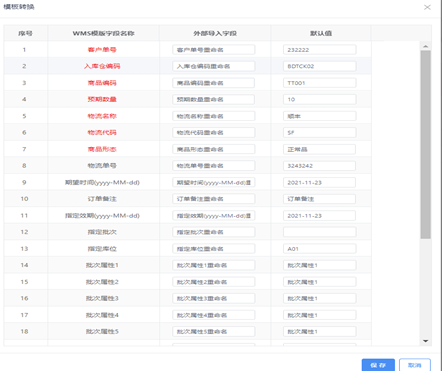Screen dimensions: 442x371
Task: Edit the default value A01
Action: [x=320, y=249]
